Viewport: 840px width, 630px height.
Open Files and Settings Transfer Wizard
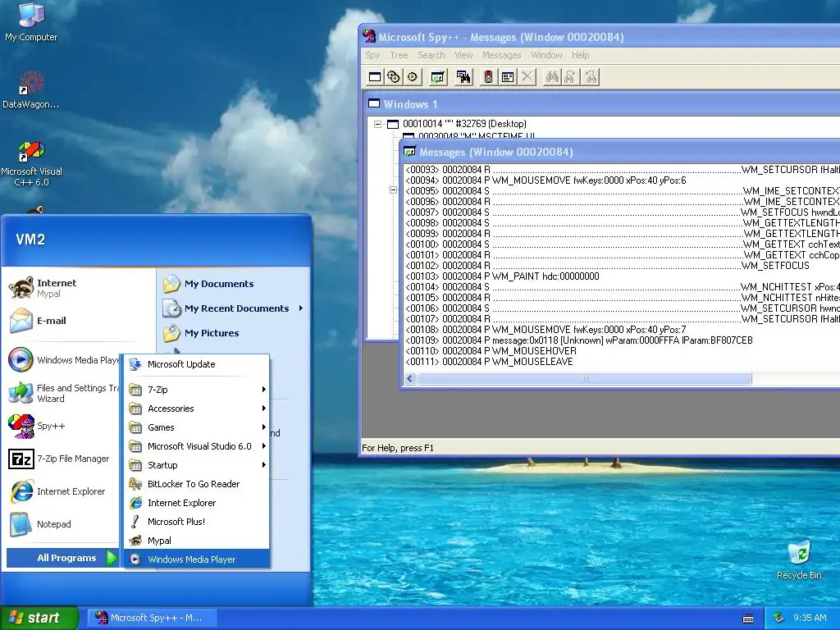pyautogui.click(x=63, y=393)
